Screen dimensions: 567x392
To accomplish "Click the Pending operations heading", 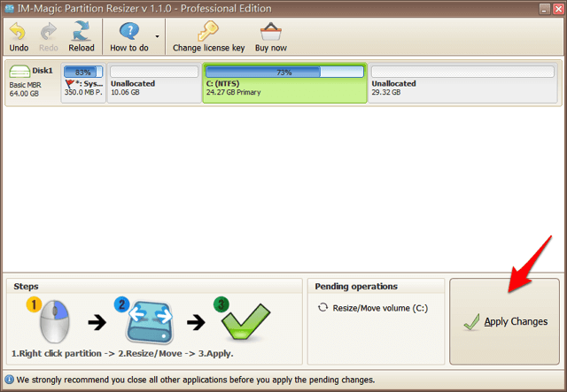I will 356,286.
